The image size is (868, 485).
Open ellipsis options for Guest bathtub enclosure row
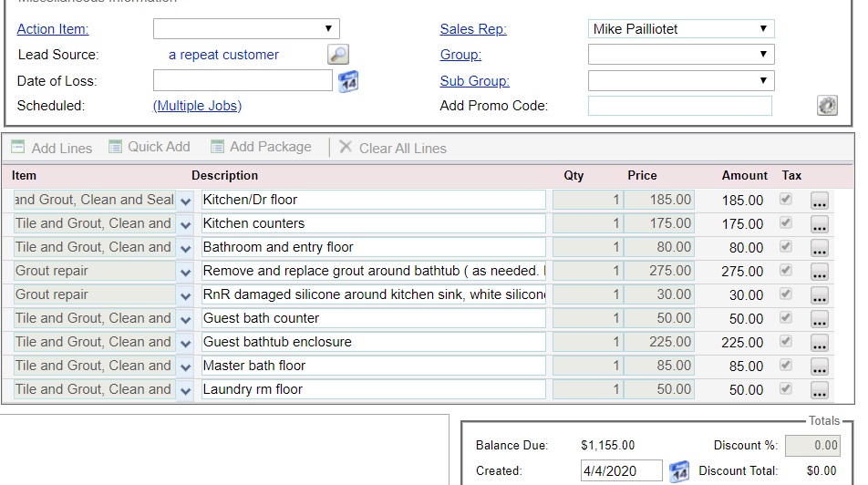(x=819, y=343)
